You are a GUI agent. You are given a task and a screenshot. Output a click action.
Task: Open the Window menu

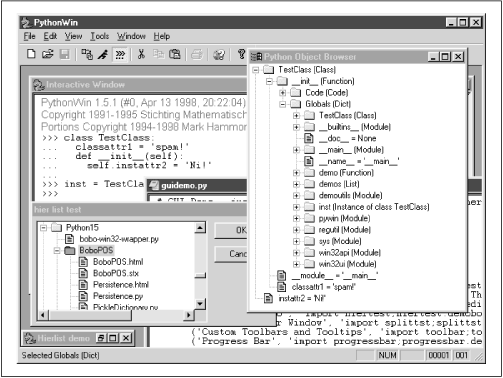click(131, 36)
